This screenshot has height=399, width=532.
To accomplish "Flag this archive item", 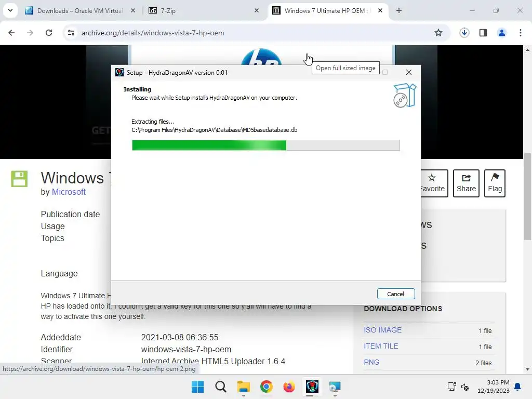I will (495, 183).
